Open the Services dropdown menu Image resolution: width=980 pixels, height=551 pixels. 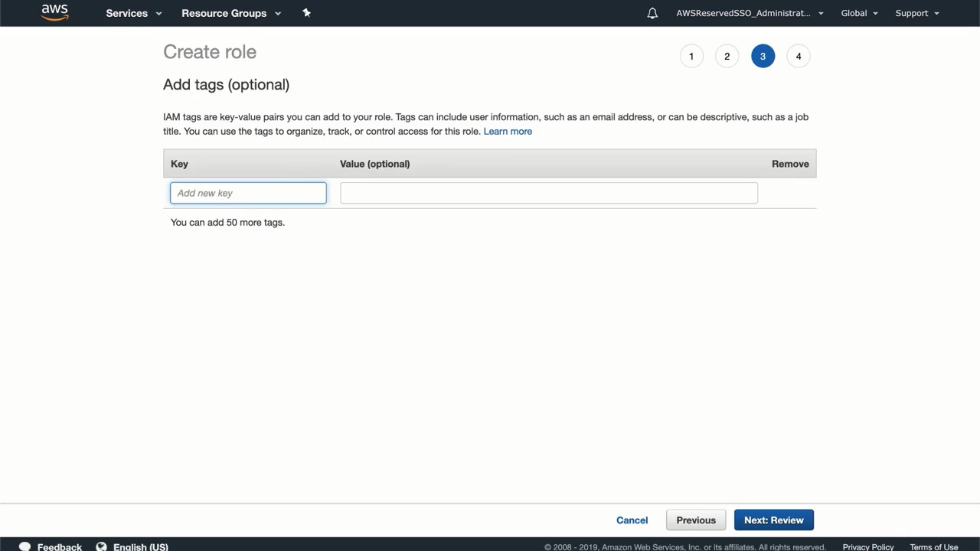point(134,13)
